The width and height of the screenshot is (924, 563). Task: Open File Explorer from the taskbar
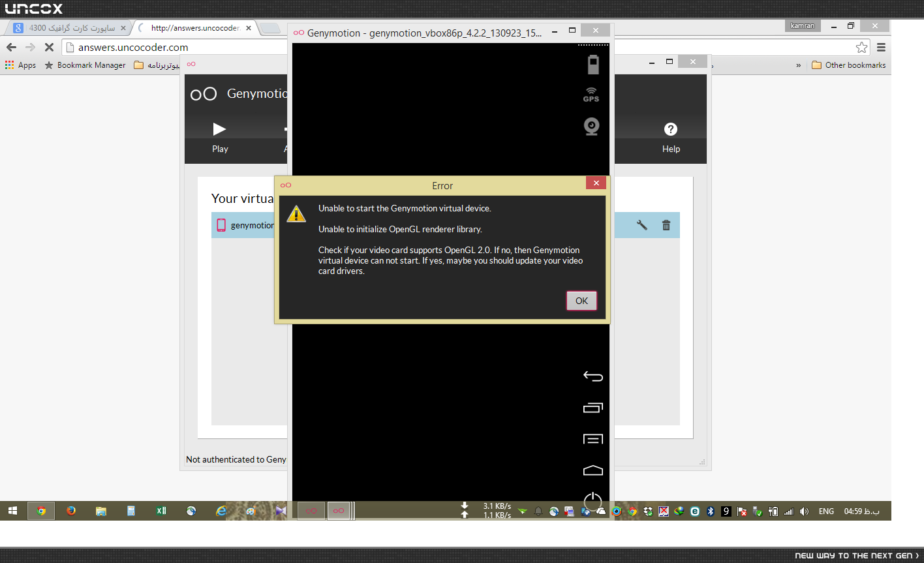[x=101, y=511]
